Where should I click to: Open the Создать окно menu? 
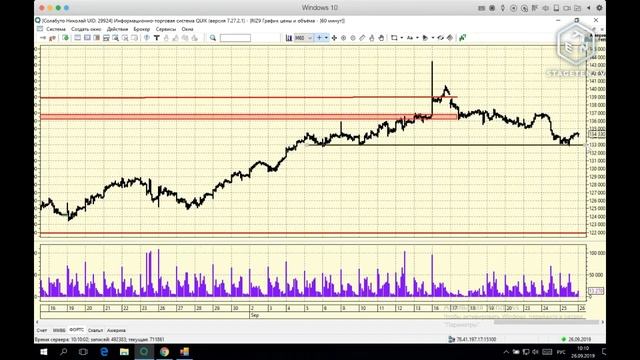86,29
